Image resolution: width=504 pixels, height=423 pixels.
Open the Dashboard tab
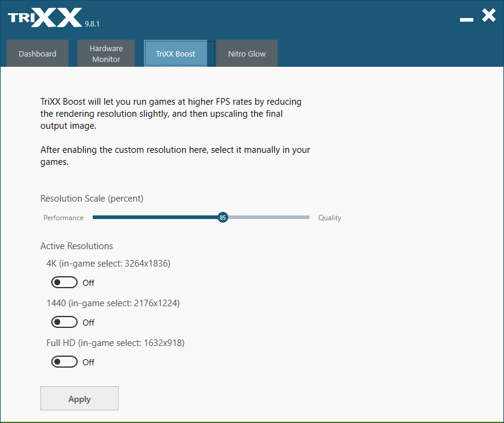(37, 54)
